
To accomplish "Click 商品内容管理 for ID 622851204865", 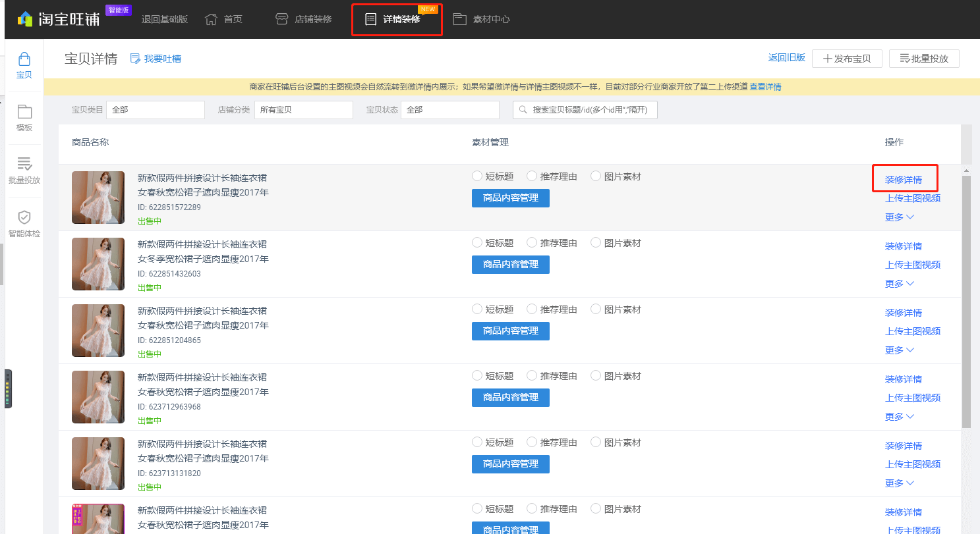I will coord(511,331).
